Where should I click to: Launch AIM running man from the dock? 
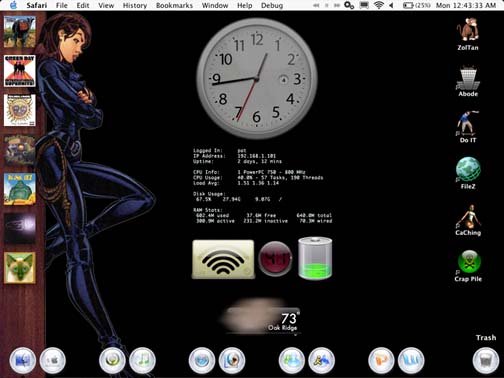tap(321, 360)
